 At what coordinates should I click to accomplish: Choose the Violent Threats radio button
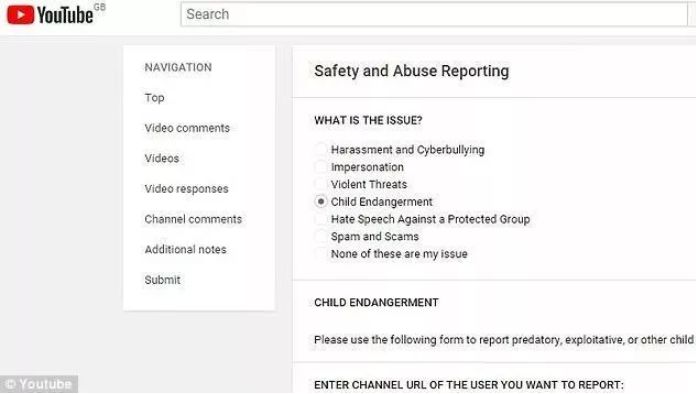click(x=320, y=184)
